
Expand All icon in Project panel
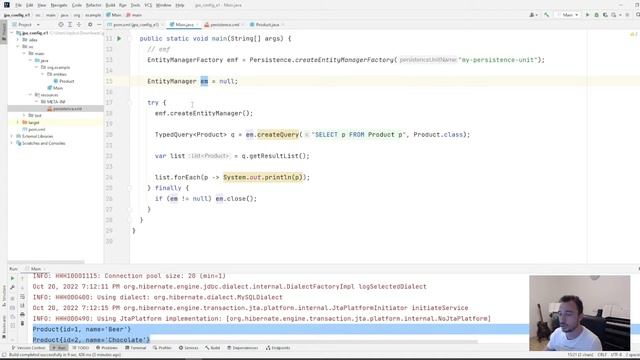(x=70, y=24)
